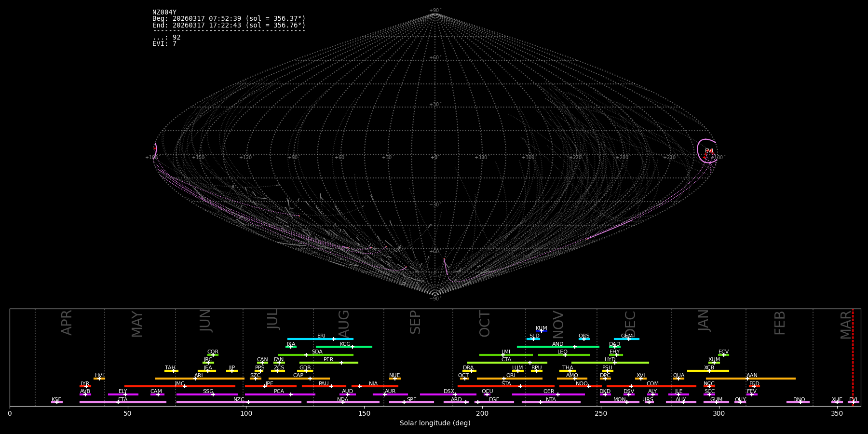The image size is (868, 434).
Task: Click the NDA shower label
Action: (x=342, y=400)
